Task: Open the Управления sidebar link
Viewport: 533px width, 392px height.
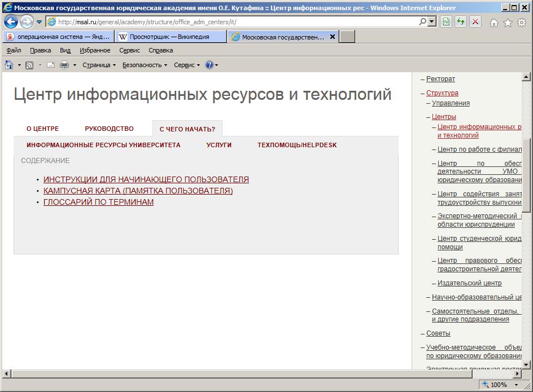Action: pyautogui.click(x=451, y=103)
